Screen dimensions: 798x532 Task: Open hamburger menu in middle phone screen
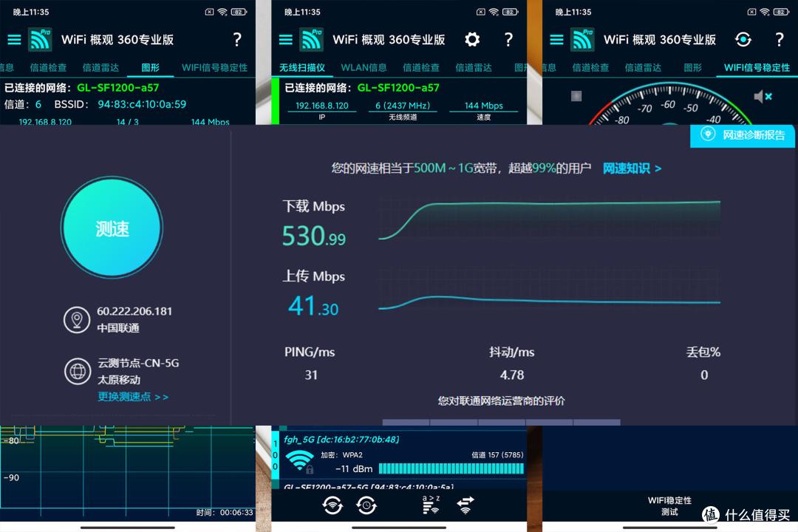[x=285, y=40]
